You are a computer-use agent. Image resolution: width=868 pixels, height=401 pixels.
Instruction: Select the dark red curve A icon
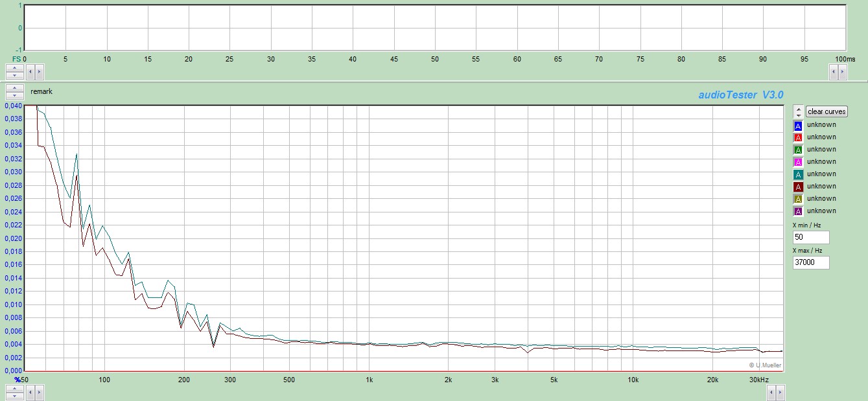(x=798, y=187)
